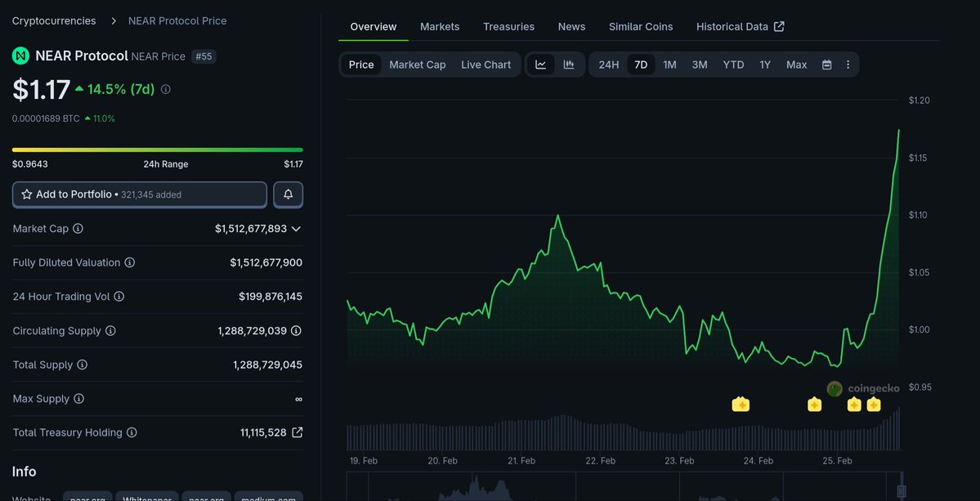Click the 21. Feb date axis label
This screenshot has width=980, height=501.
point(521,461)
